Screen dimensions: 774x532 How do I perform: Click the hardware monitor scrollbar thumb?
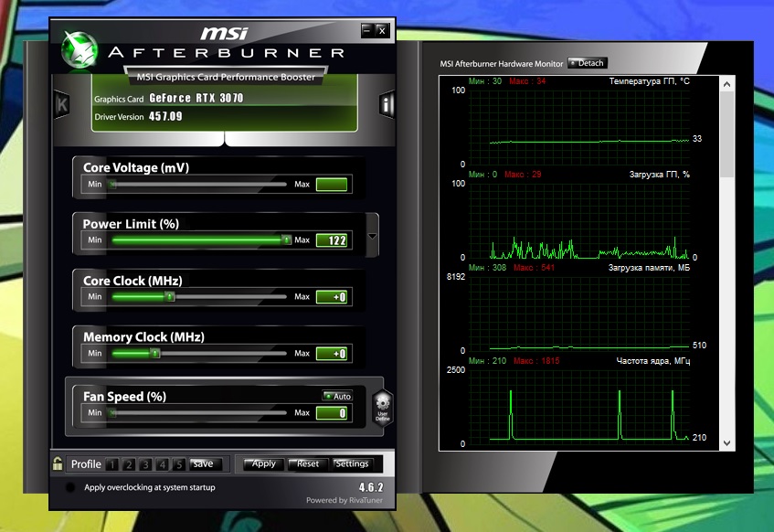click(726, 134)
